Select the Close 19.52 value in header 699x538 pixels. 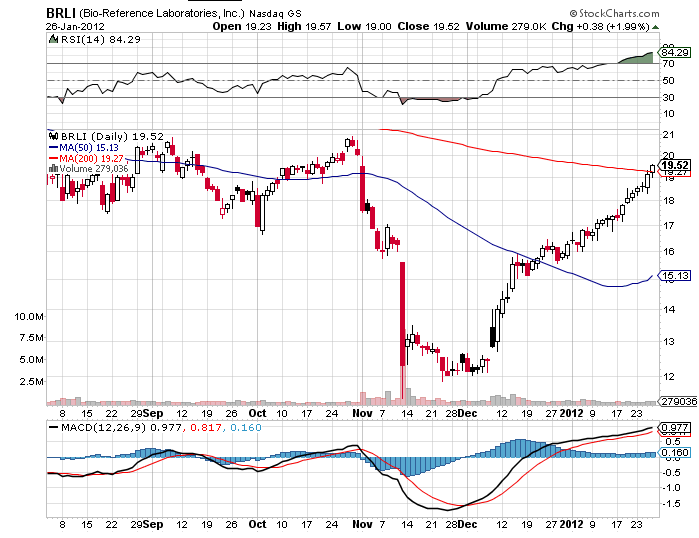(428, 26)
